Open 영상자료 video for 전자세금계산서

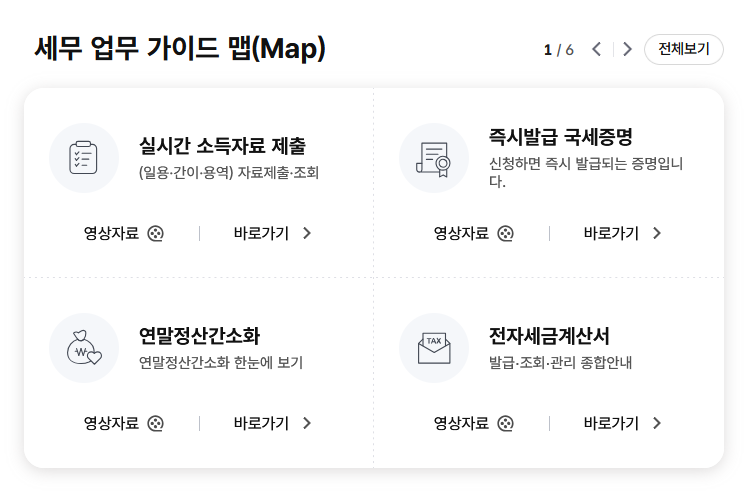pos(473,423)
